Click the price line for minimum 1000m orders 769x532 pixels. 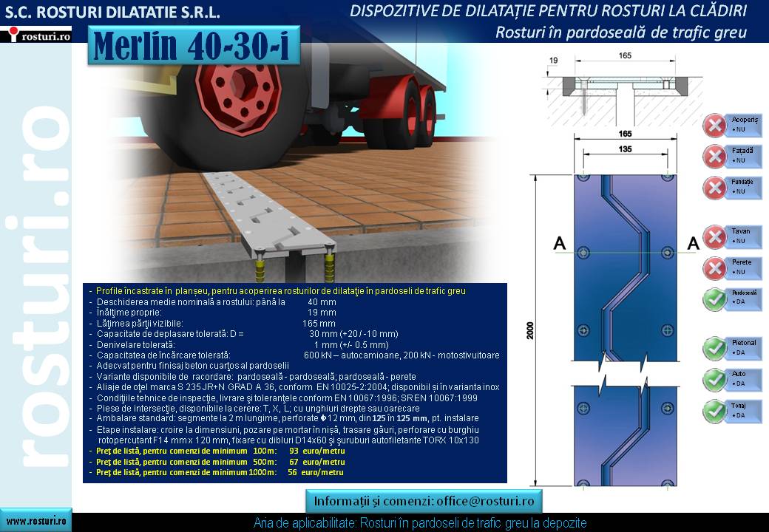(216, 472)
